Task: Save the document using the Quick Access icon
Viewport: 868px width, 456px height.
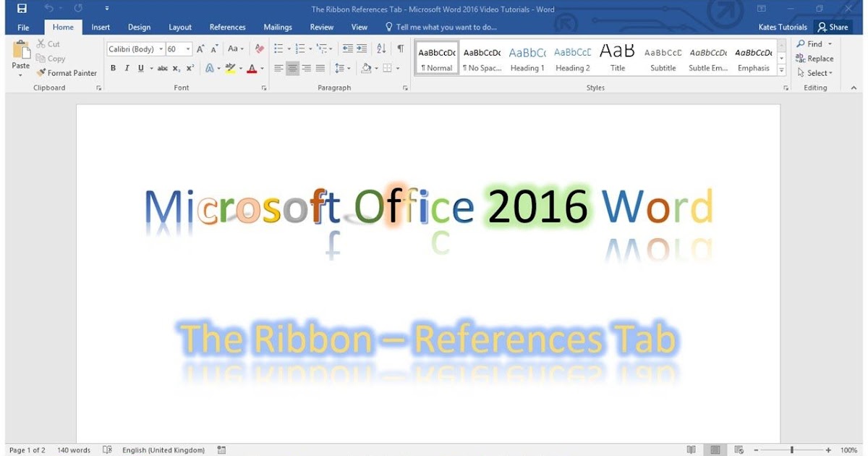Action: 22,9
